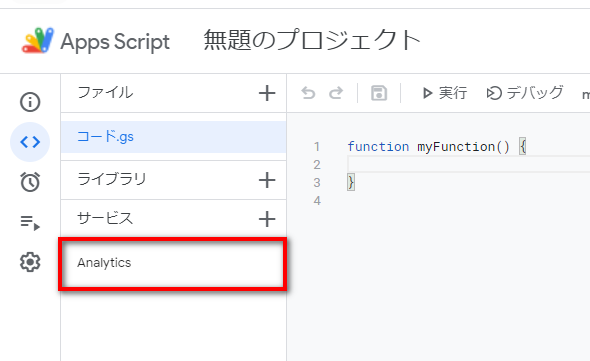This screenshot has width=590, height=361.
Task: Click line number 4 in gutter
Action: pyautogui.click(x=317, y=200)
